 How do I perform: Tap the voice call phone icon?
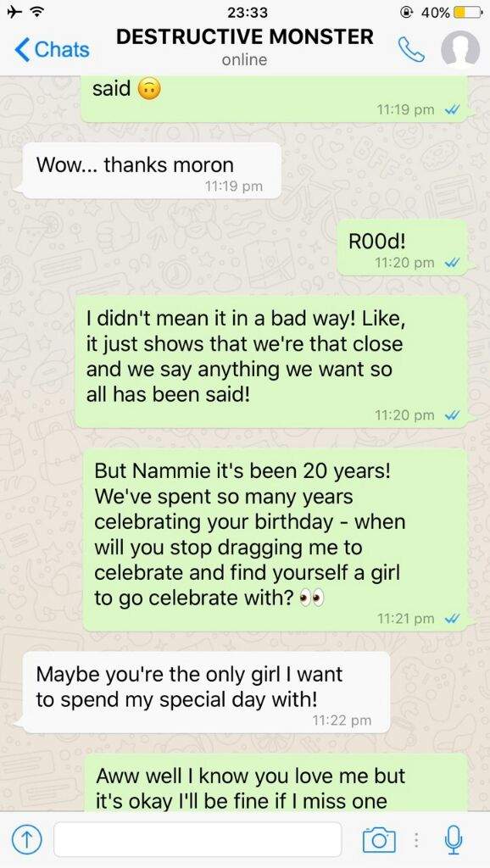pyautogui.click(x=411, y=49)
